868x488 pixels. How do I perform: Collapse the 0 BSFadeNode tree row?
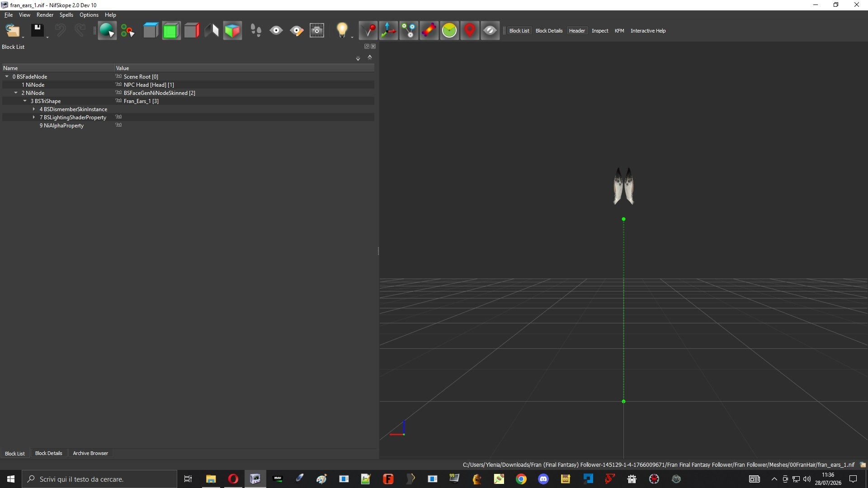(x=7, y=77)
